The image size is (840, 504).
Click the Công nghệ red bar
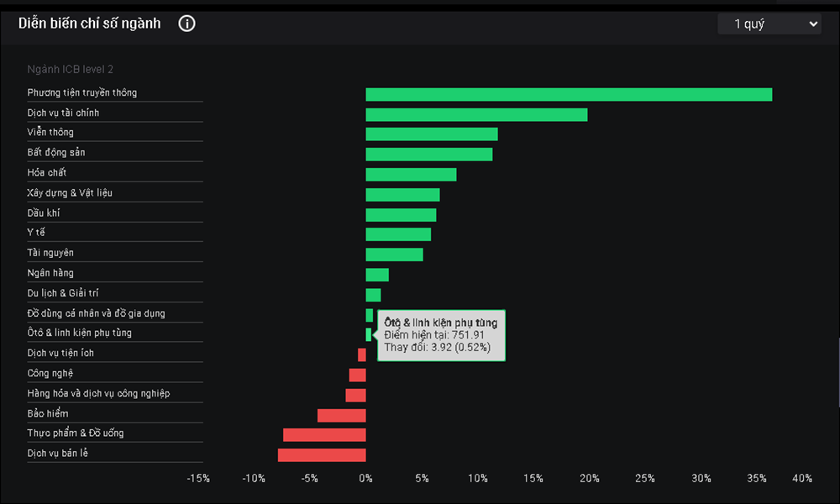tap(357, 375)
